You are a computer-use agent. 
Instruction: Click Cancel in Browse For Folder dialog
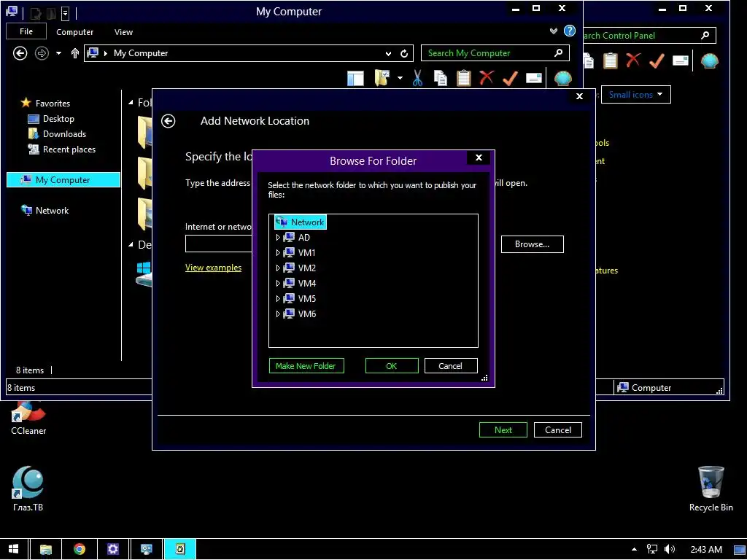451,366
